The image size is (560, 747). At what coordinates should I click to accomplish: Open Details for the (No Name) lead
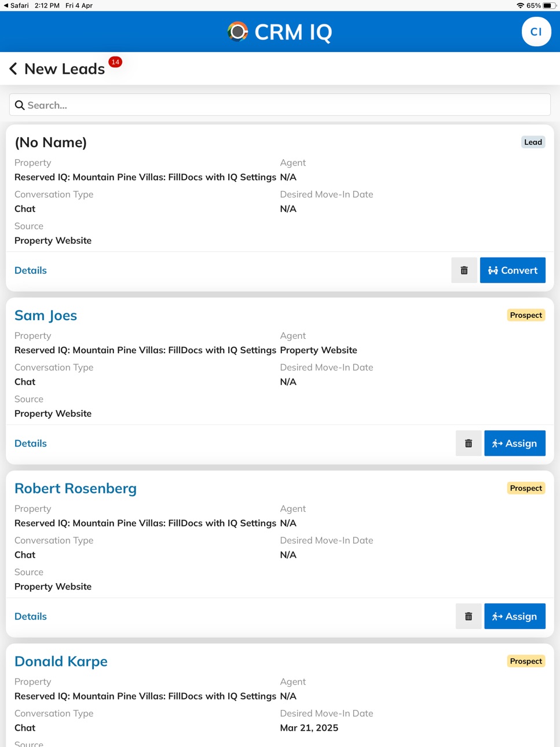31,270
